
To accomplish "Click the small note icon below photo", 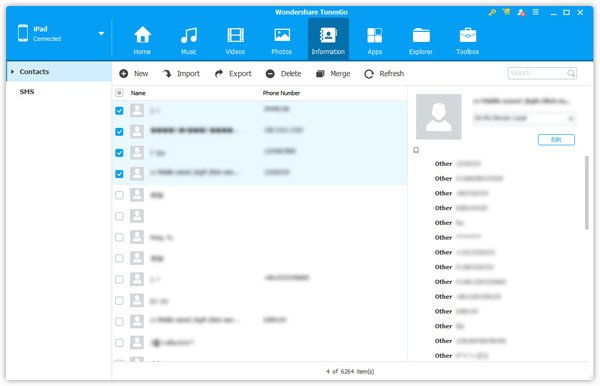I will coord(416,150).
